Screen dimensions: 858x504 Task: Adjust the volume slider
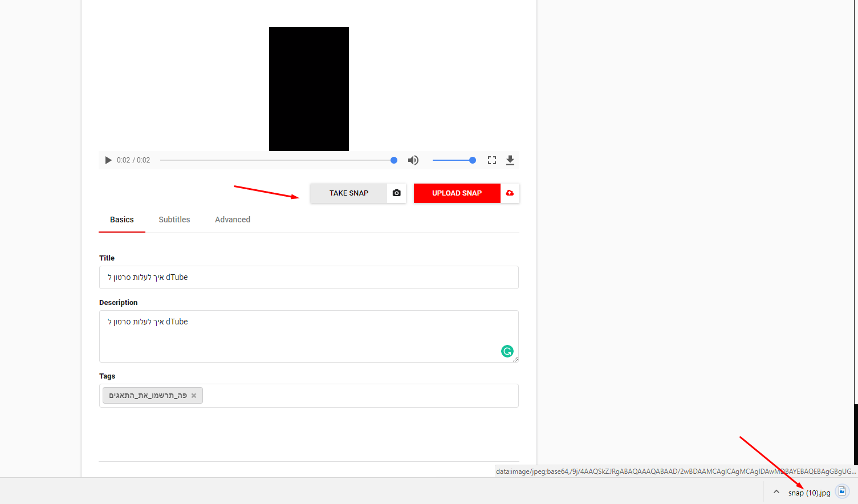point(454,160)
